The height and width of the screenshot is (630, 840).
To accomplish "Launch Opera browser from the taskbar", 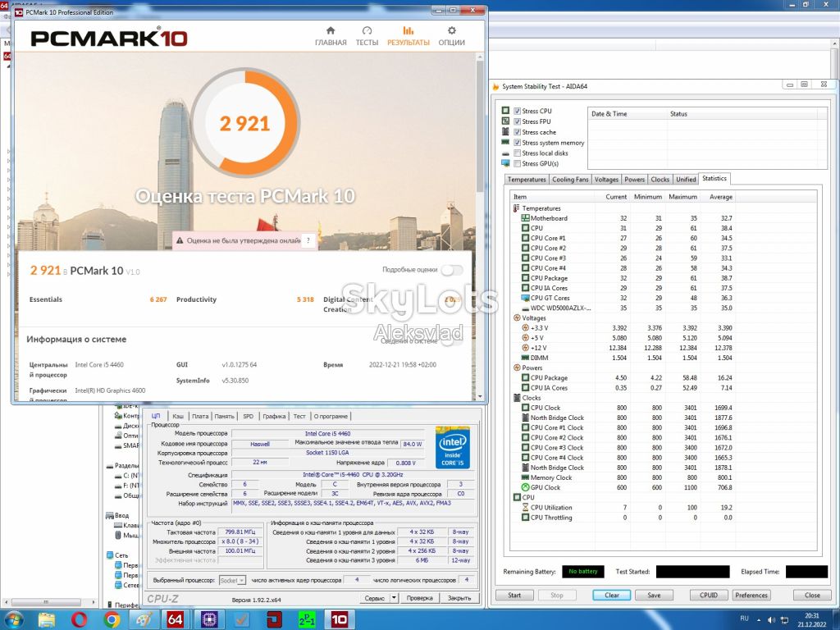I will coord(79,620).
